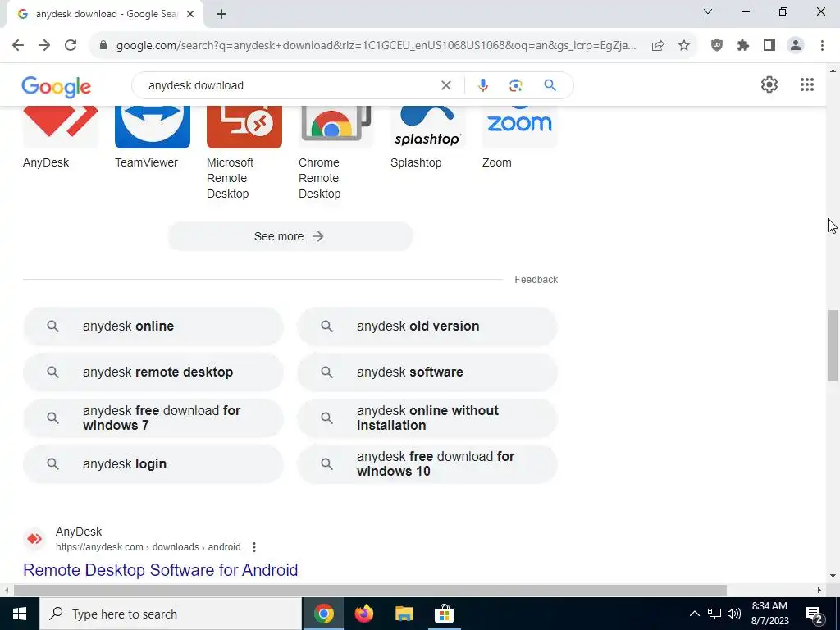Open the Chrome three-dot menu
The height and width of the screenshot is (630, 840).
click(822, 46)
